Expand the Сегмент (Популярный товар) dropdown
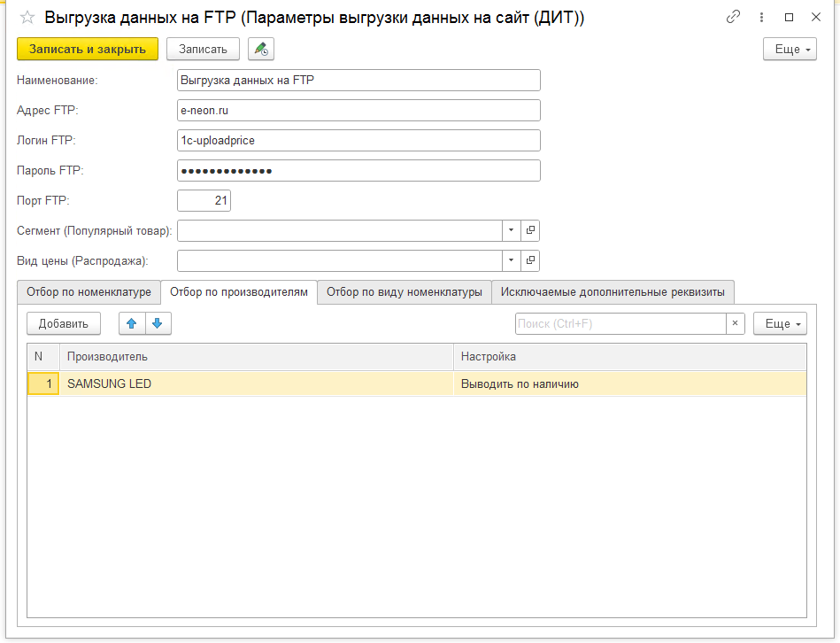 (511, 230)
